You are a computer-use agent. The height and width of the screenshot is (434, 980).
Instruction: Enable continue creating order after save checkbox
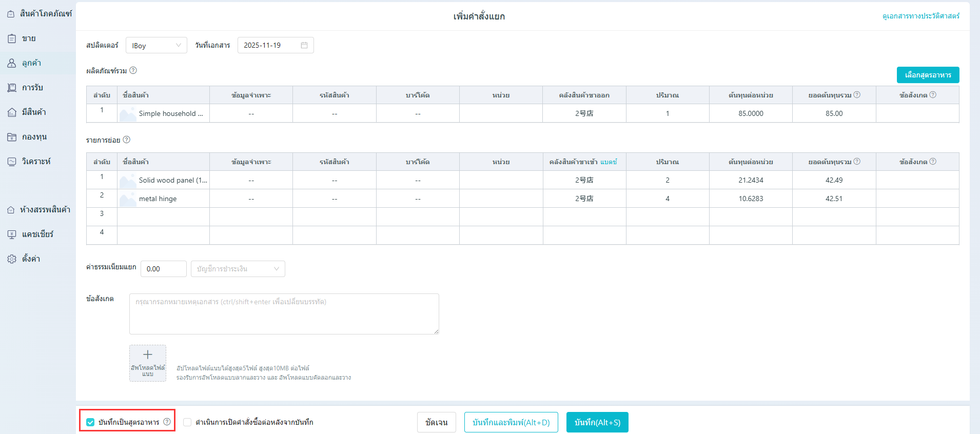click(187, 422)
